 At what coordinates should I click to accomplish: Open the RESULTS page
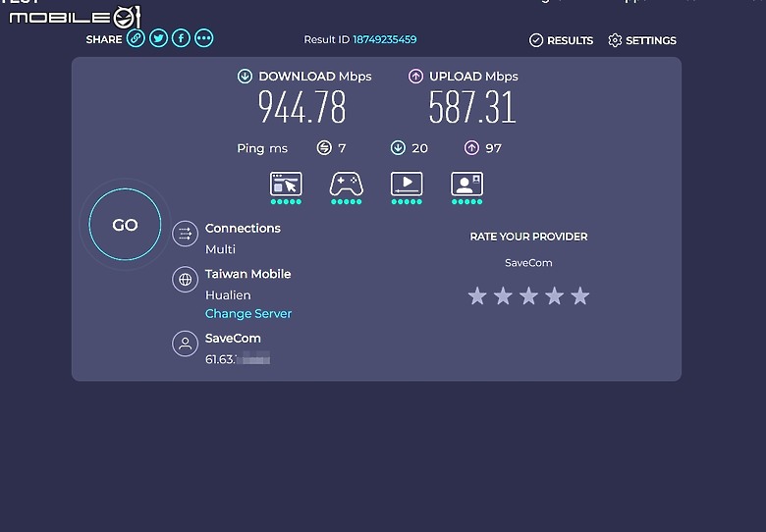562,40
